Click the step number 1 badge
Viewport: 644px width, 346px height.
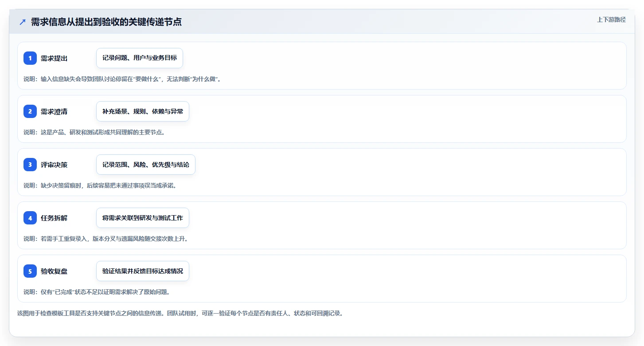30,58
